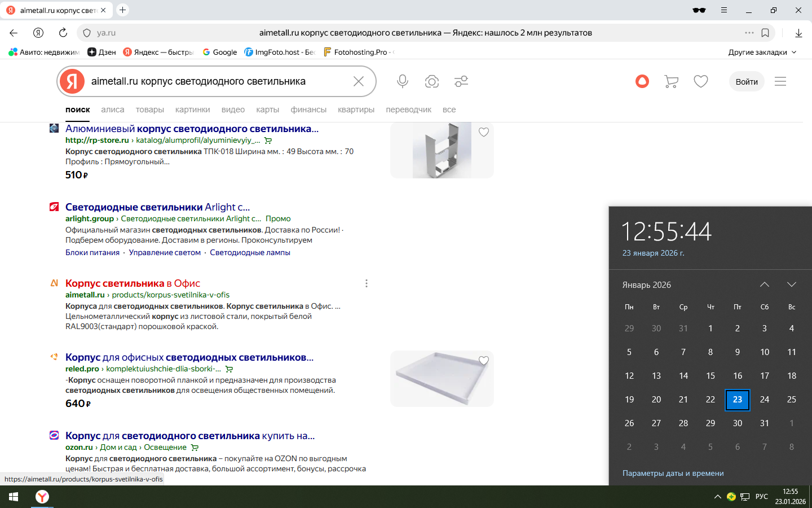Expand the Другие закладки bookmarks folder
This screenshot has height=508, width=812.
(x=762, y=52)
